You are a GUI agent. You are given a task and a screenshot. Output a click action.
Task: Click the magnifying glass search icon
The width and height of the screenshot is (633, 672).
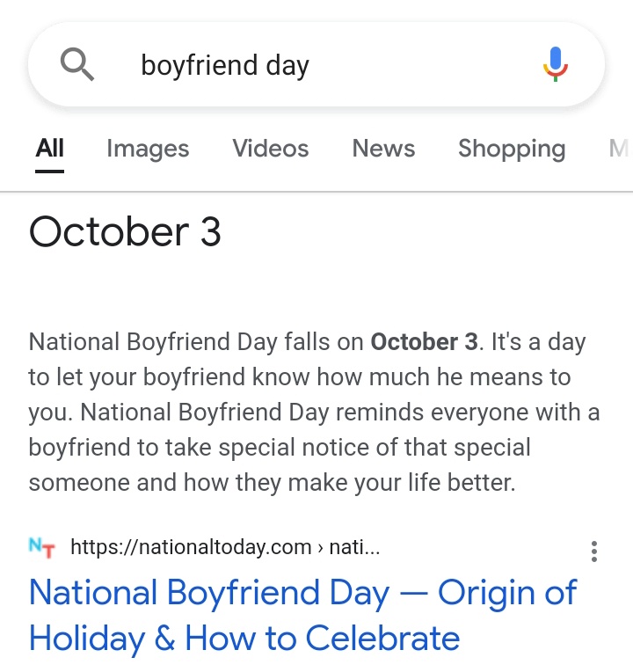click(77, 65)
